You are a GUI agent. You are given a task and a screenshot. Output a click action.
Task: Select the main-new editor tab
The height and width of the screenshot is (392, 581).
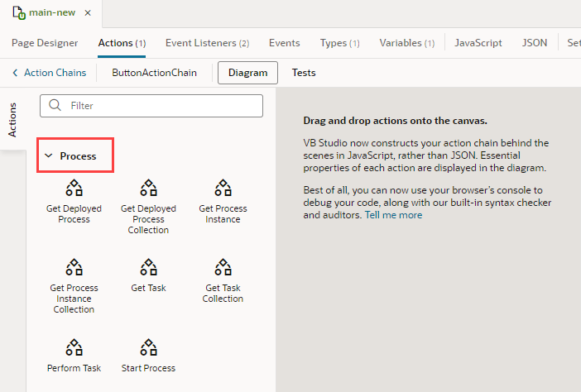pyautogui.click(x=51, y=13)
